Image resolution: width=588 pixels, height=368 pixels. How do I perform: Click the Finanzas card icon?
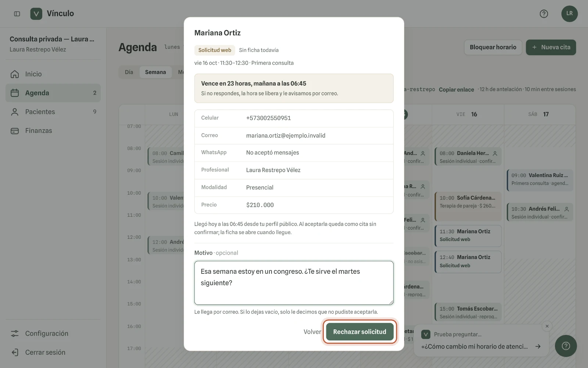pyautogui.click(x=15, y=131)
